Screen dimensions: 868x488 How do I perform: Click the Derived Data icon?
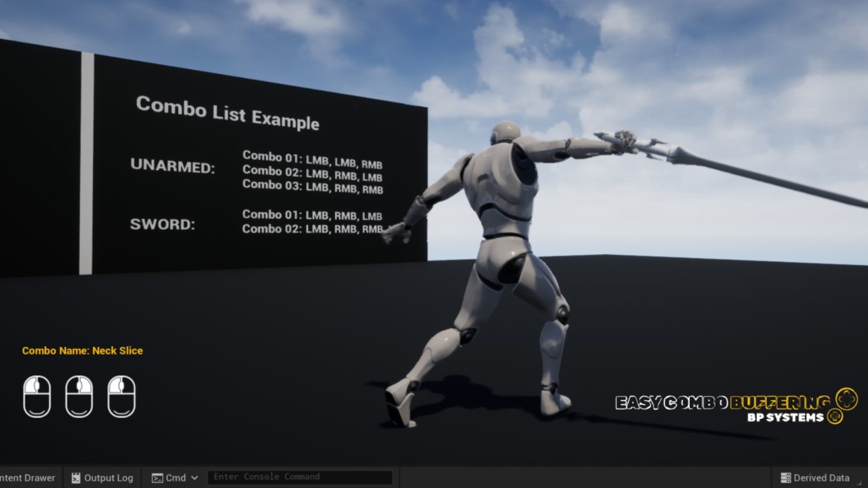(x=786, y=478)
